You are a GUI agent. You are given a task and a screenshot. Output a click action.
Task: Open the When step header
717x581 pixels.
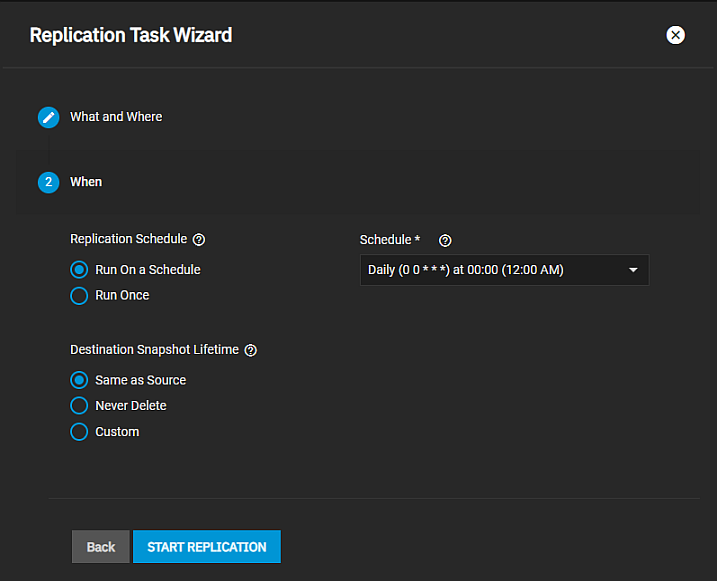pyautogui.click(x=86, y=182)
